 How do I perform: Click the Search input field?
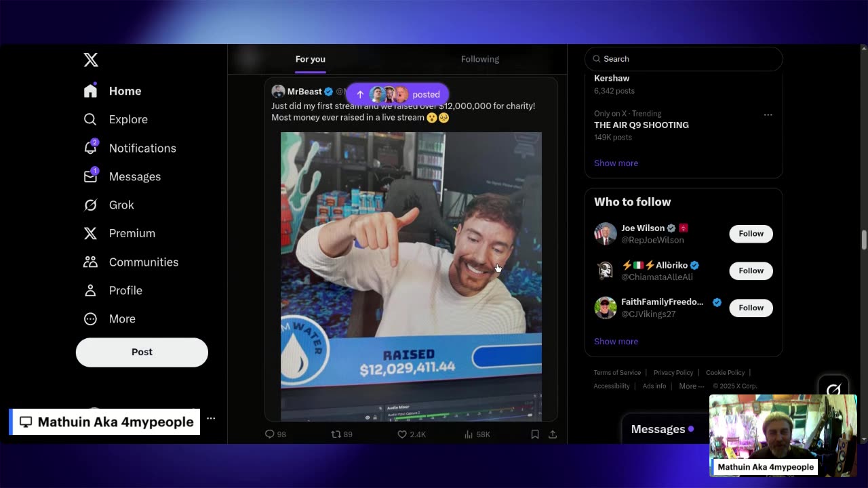click(684, 59)
